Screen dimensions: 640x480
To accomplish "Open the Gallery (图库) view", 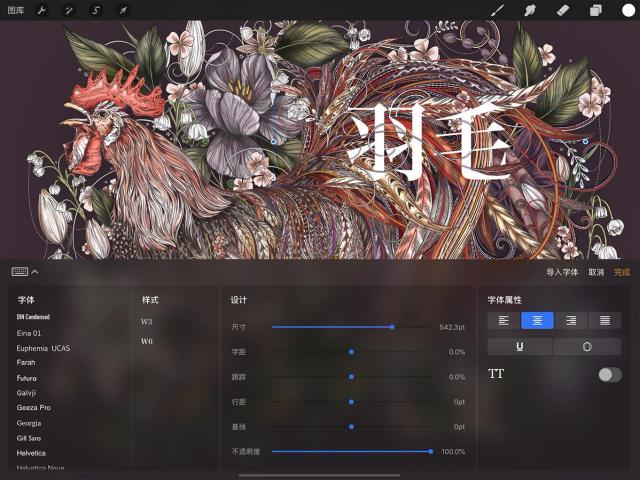I will [x=16, y=10].
